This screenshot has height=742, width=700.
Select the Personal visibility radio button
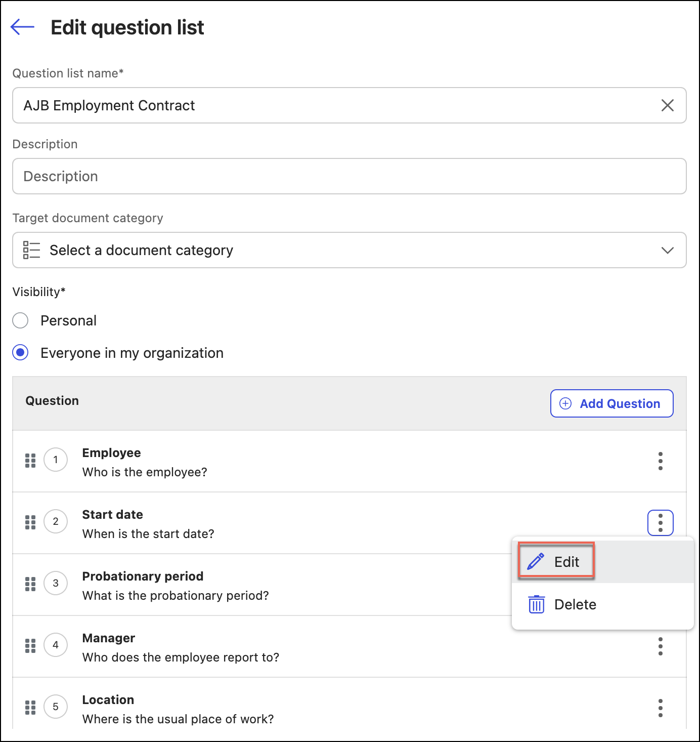(x=20, y=320)
